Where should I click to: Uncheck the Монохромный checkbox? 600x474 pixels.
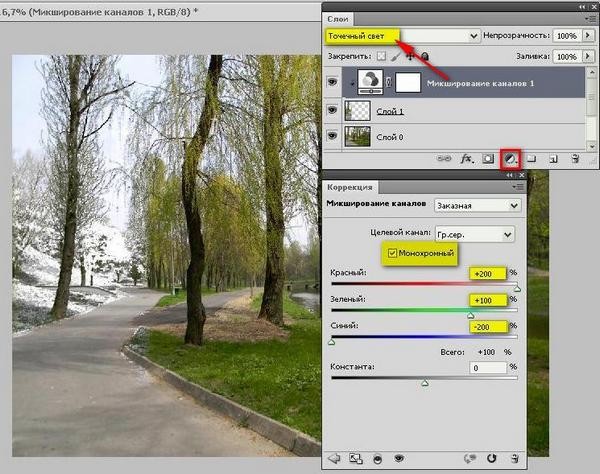click(392, 253)
